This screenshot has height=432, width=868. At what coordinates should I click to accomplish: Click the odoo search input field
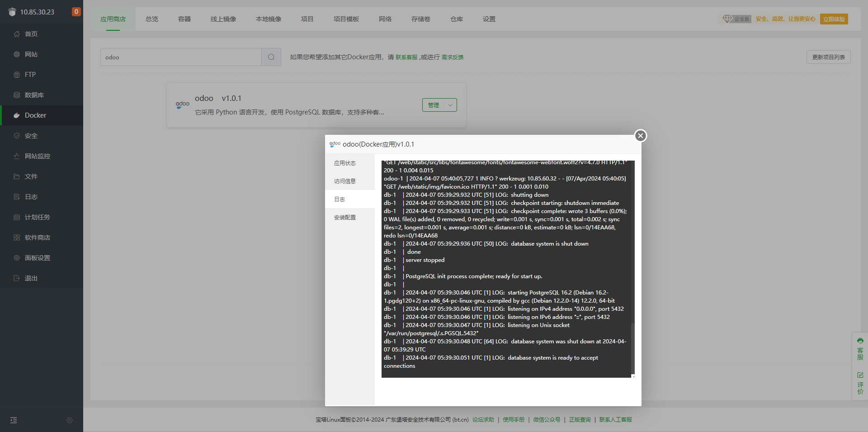(x=181, y=57)
